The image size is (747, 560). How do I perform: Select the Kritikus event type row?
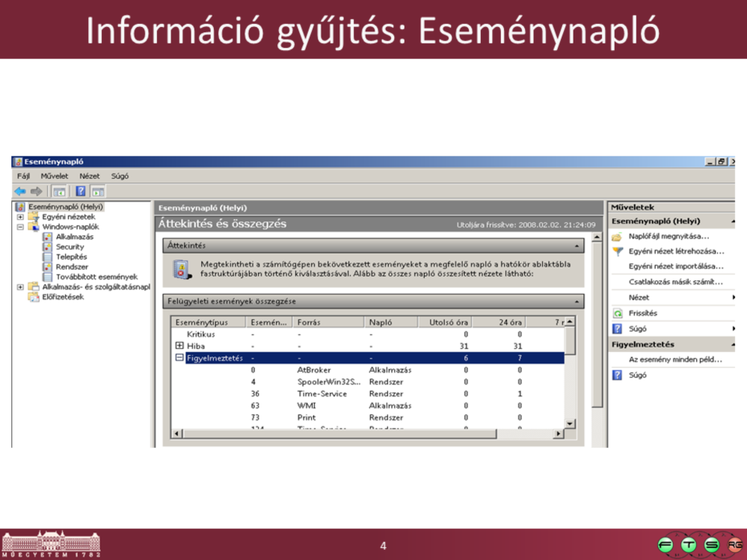[368, 334]
